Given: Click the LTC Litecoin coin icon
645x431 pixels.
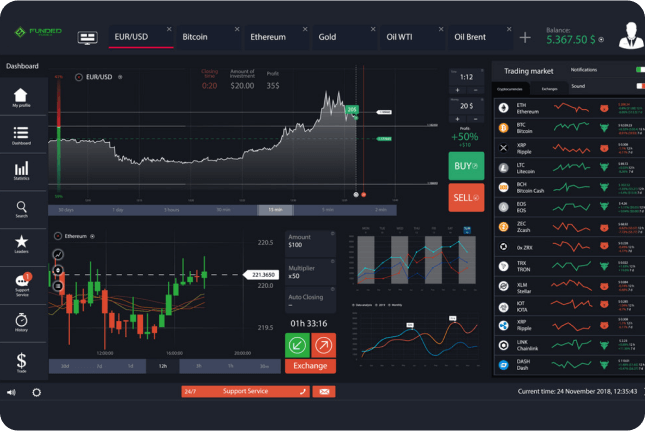Looking at the screenshot, I should pyautogui.click(x=503, y=168).
